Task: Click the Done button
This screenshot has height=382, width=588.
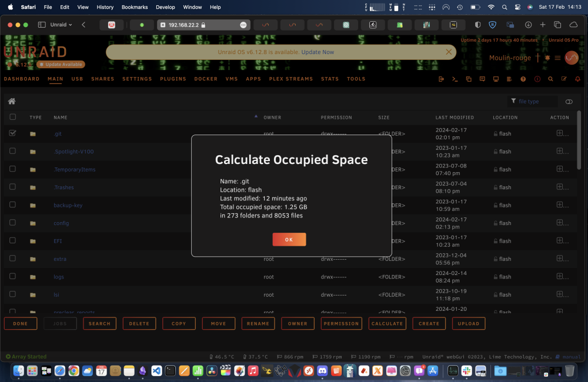Action: (x=20, y=323)
